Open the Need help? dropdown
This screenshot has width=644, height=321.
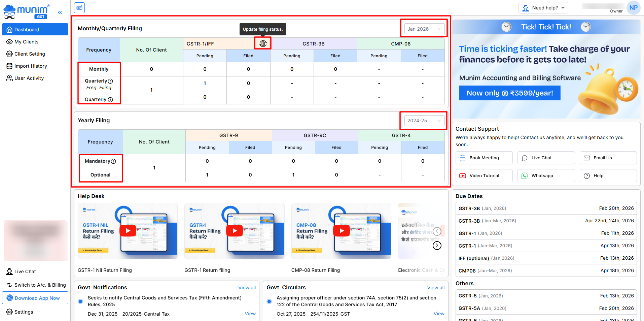[x=543, y=8]
